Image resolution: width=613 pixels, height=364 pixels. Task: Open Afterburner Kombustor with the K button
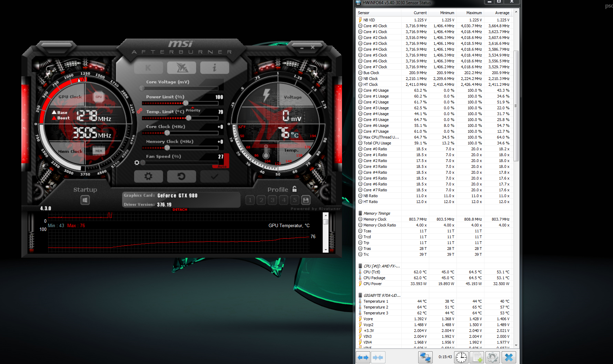(148, 68)
